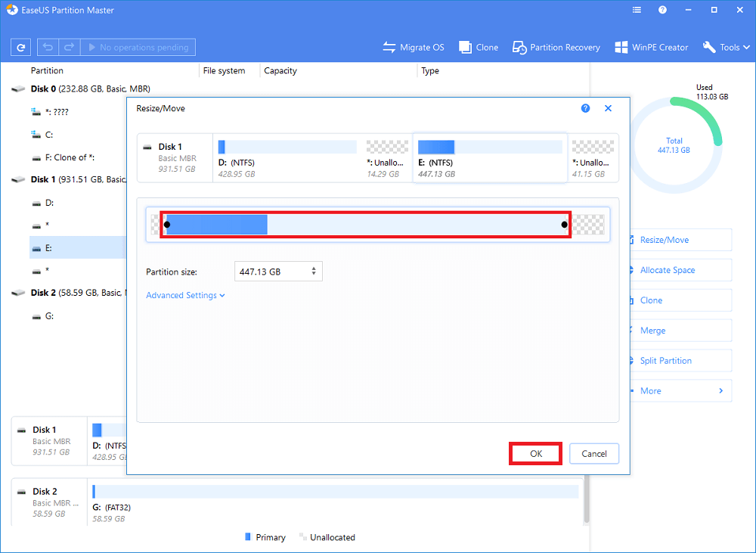The height and width of the screenshot is (553, 756).
Task: Cancel the Resize/Move dialog
Action: pos(594,454)
